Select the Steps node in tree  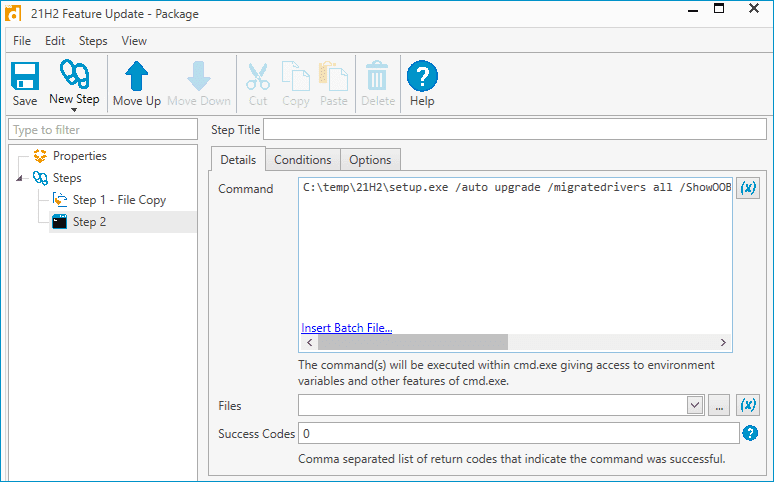67,178
